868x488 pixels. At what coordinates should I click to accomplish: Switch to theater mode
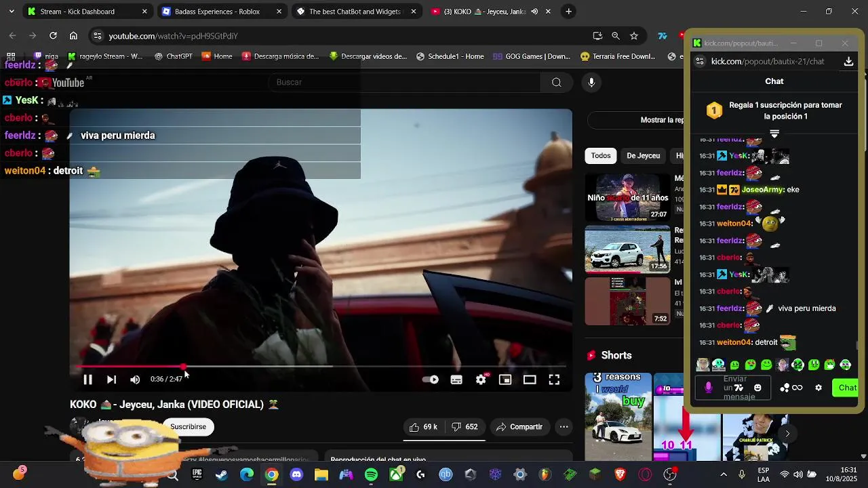click(x=530, y=380)
